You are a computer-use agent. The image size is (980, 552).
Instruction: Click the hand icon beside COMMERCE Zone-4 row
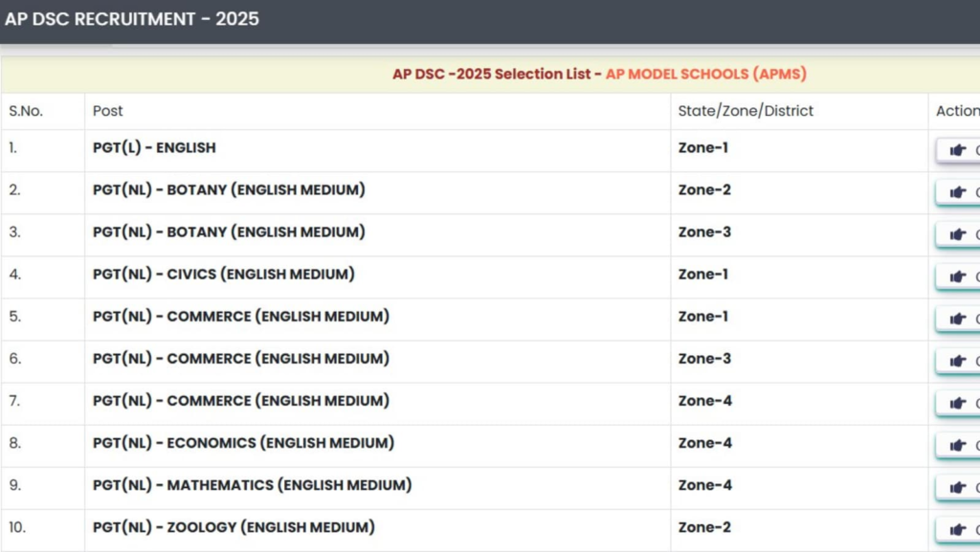click(957, 403)
